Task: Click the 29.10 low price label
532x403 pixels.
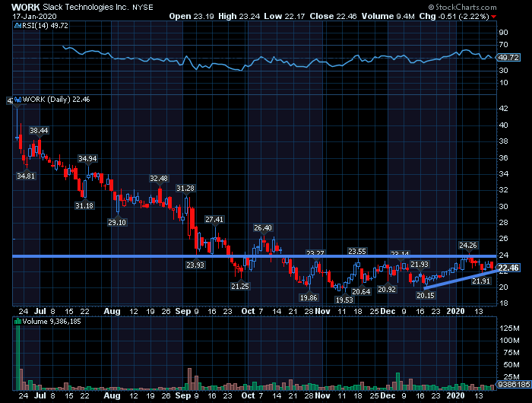Action: pos(117,222)
